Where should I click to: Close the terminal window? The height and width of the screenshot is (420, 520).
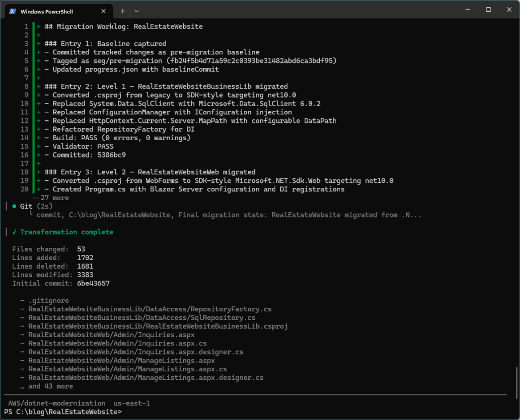coord(509,10)
